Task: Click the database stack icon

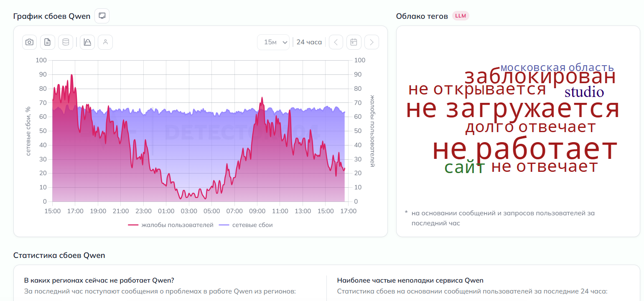Action: 65,42
